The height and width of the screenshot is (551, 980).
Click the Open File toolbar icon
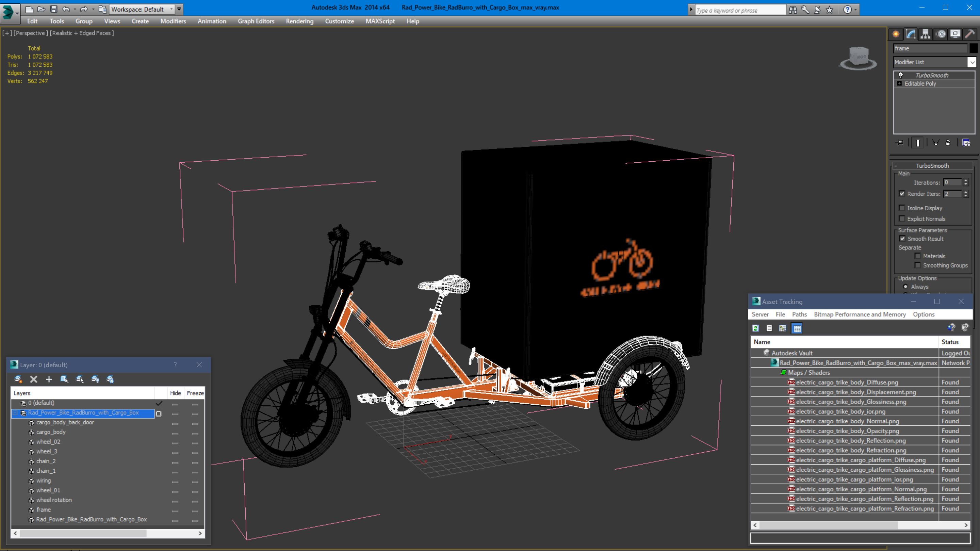coord(41,9)
